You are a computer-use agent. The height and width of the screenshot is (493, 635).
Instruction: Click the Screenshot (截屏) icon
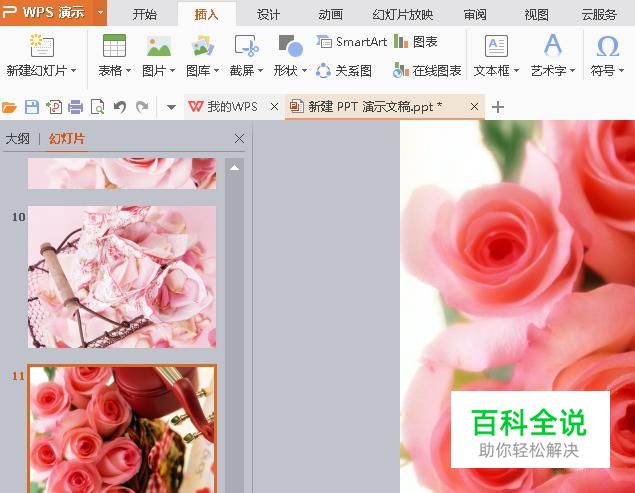247,45
